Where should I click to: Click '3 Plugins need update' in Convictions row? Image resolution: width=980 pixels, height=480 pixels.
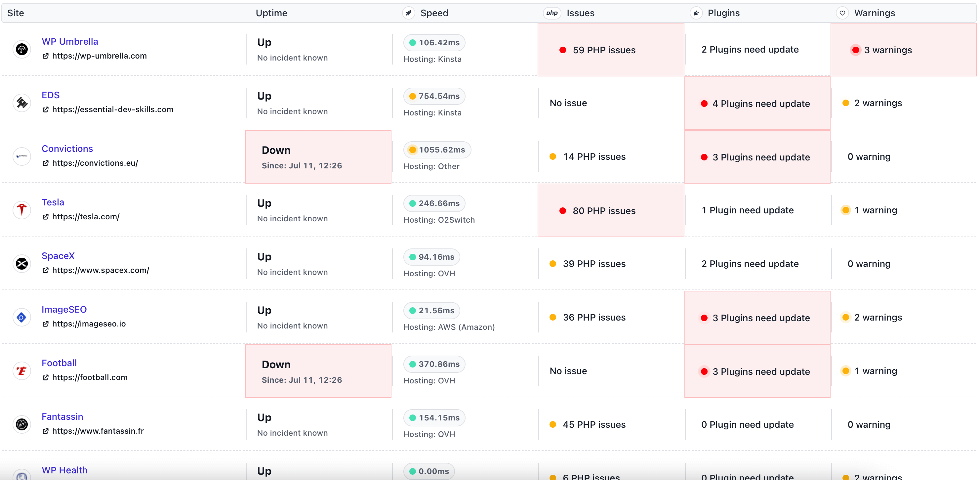coord(757,157)
